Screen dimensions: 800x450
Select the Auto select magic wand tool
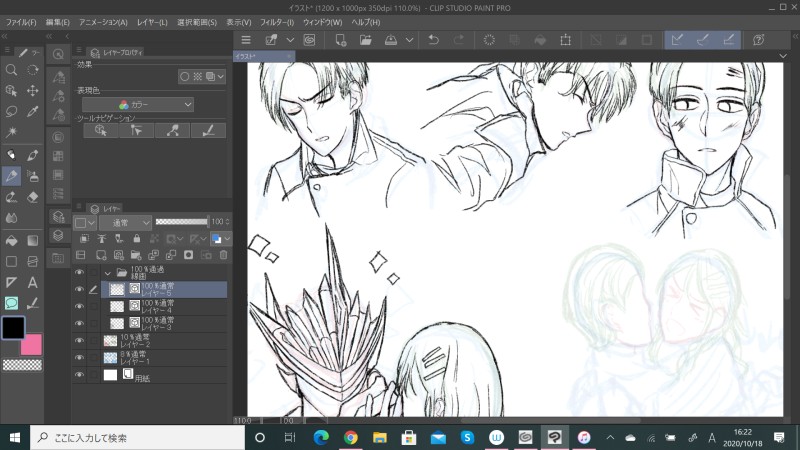11,133
